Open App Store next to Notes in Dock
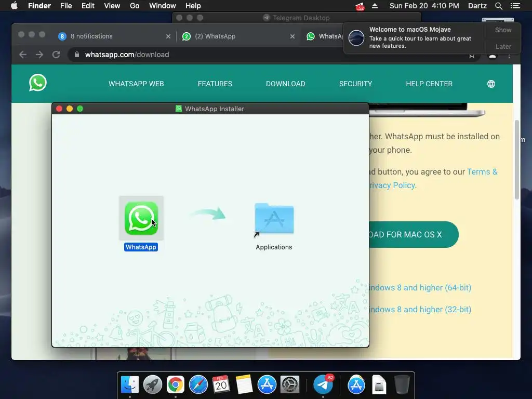 tap(267, 385)
